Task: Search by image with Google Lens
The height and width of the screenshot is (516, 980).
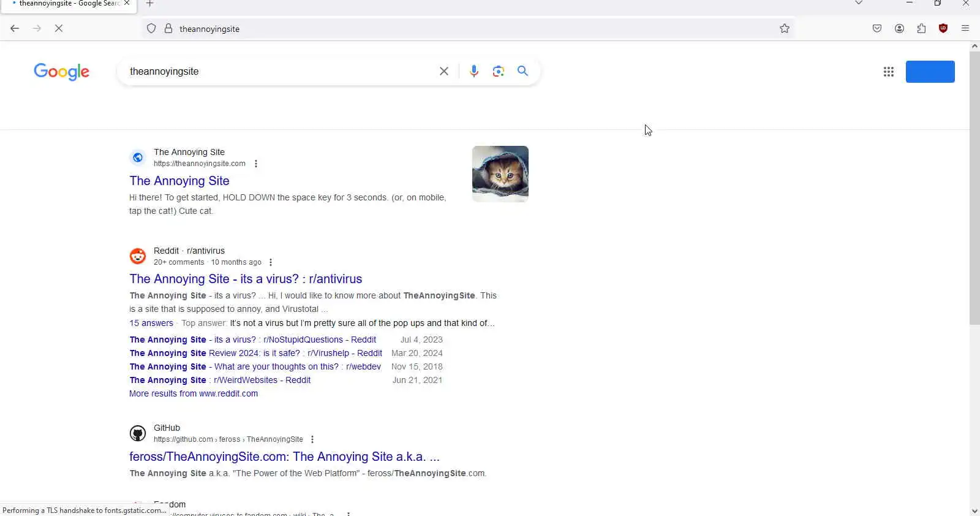Action: pyautogui.click(x=499, y=71)
